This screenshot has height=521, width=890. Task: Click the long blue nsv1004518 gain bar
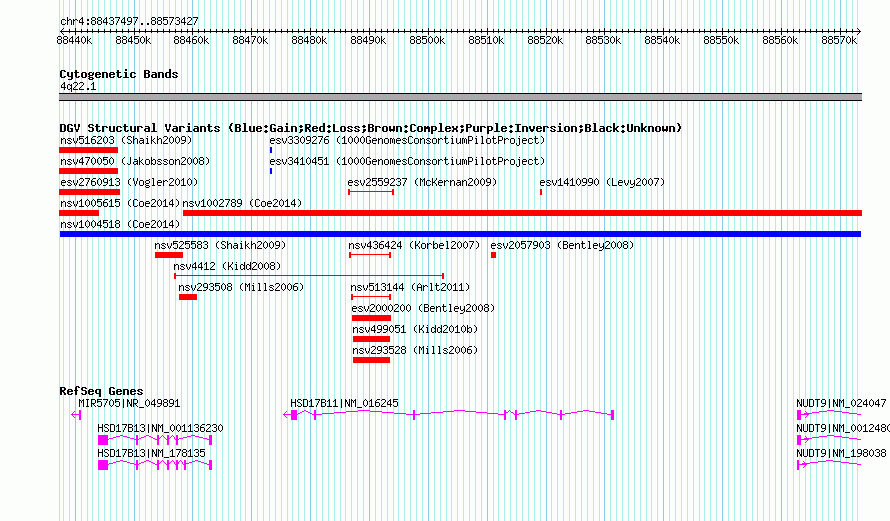click(x=460, y=234)
